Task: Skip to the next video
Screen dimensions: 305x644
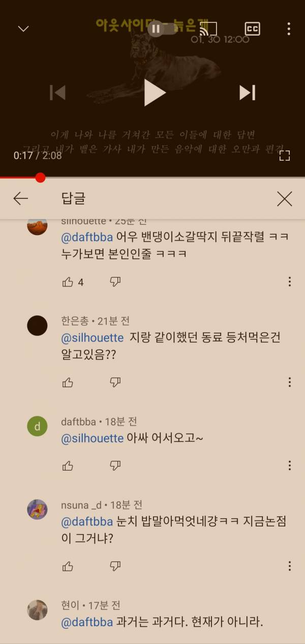Action: click(x=247, y=93)
